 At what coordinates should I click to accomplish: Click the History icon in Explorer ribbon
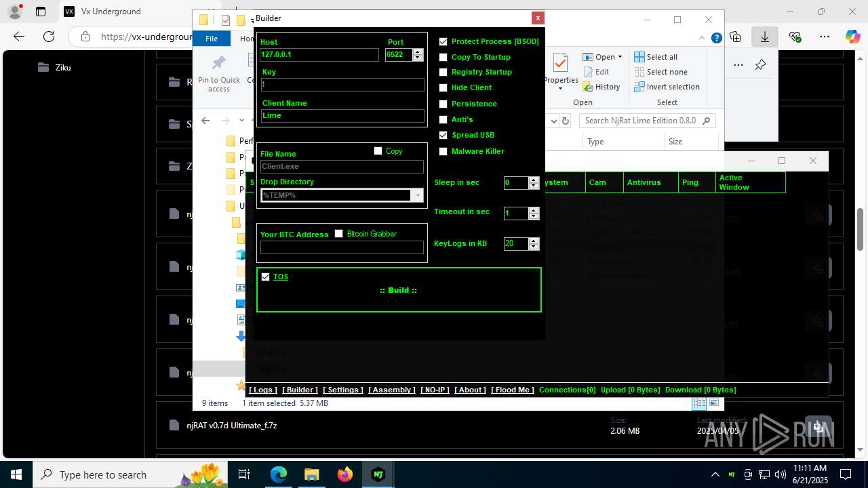[x=587, y=87]
